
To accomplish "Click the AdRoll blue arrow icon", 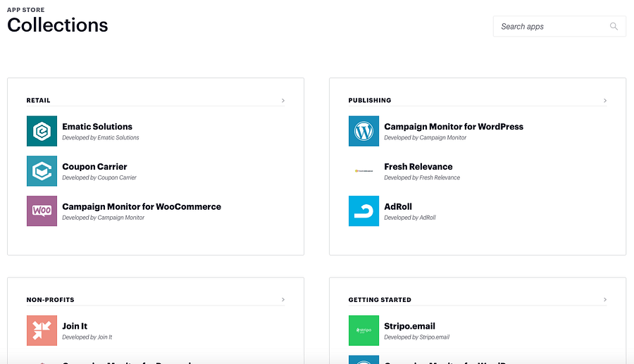I will coord(363,211).
